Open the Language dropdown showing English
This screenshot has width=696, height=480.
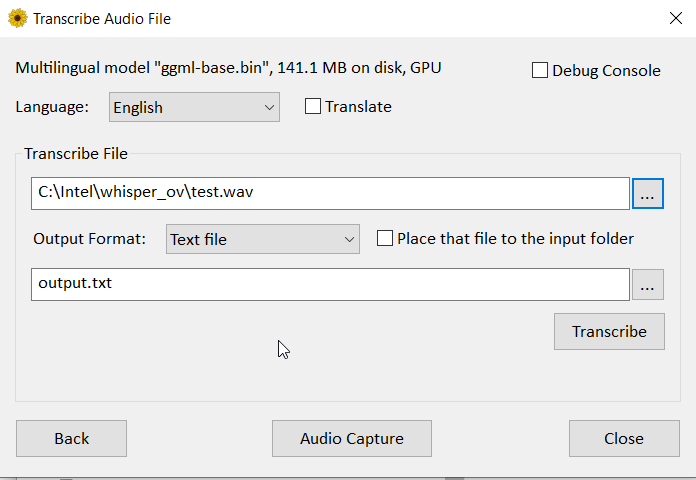194,107
